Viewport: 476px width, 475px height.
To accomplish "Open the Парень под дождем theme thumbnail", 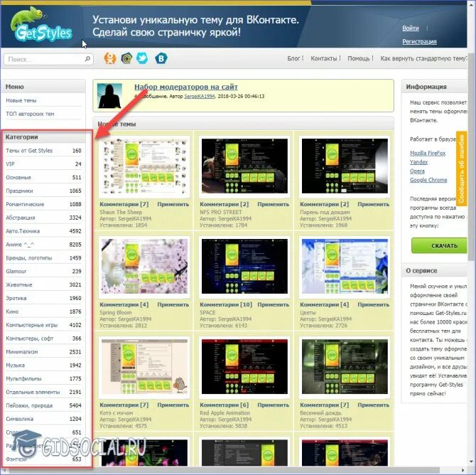I will (345, 166).
